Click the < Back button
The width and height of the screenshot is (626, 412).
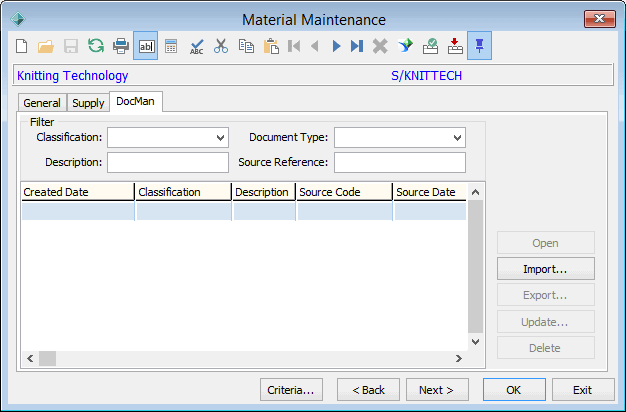click(x=368, y=390)
